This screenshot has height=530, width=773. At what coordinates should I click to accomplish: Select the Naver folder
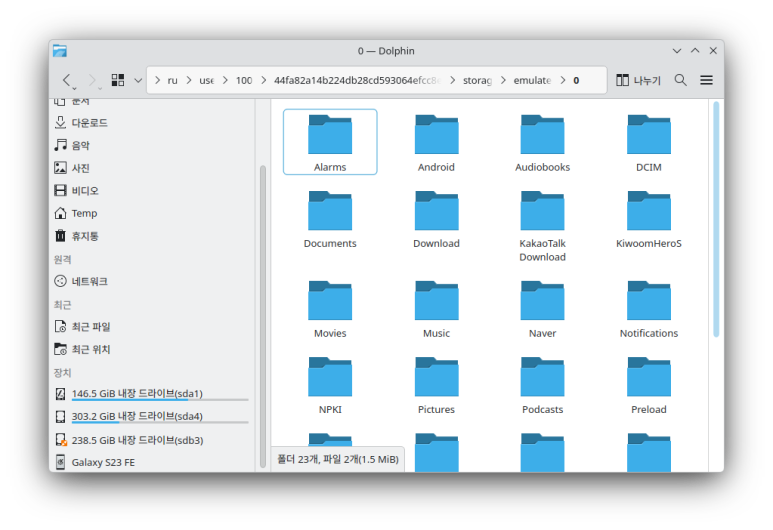(x=542, y=308)
